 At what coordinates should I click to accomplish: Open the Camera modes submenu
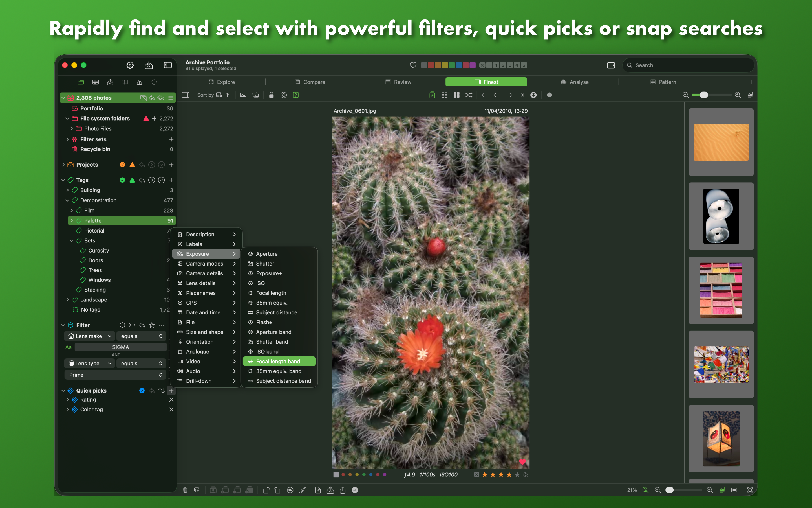click(206, 263)
